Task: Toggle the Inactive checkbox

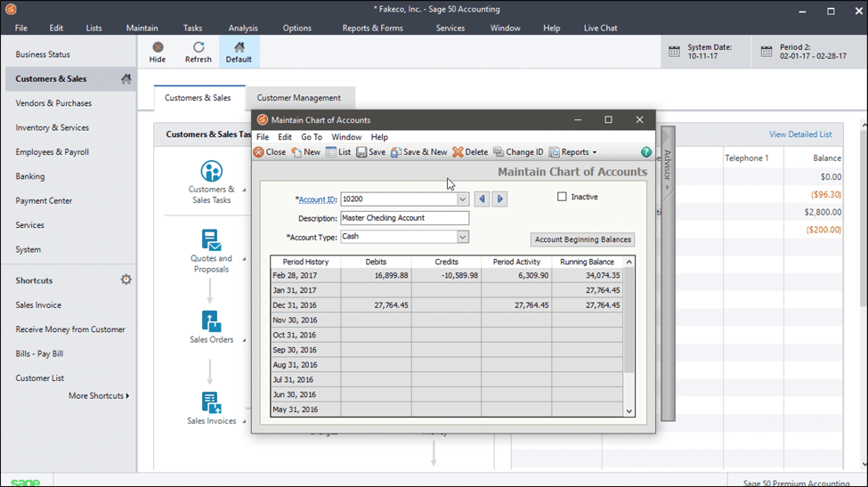Action: 562,197
